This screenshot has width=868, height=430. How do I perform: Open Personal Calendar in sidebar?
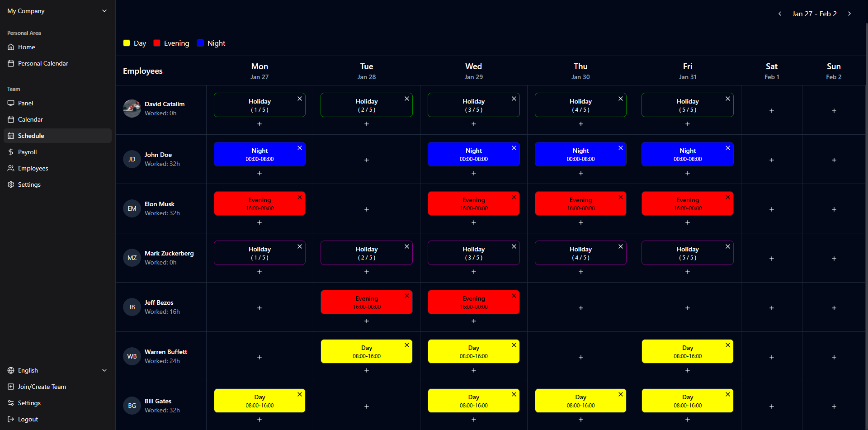coord(43,63)
